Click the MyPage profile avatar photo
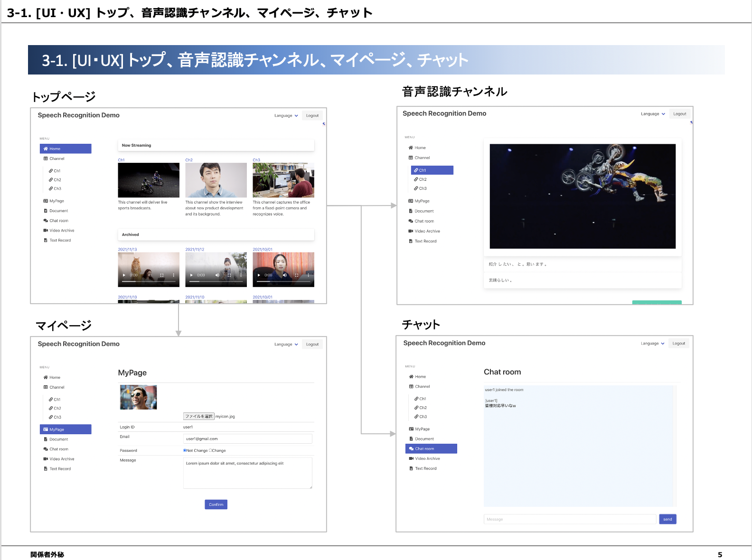Screen dimensions: 752x560 pyautogui.click(x=138, y=397)
